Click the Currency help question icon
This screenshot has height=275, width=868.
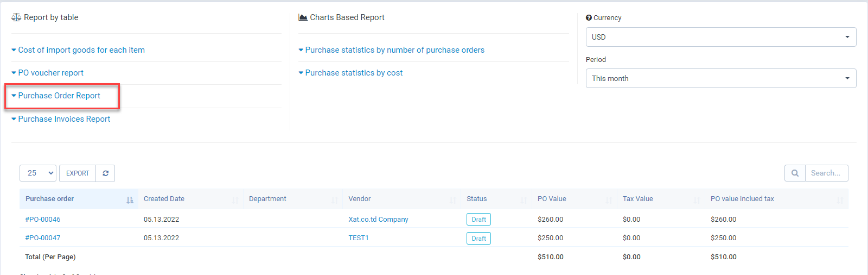tap(589, 18)
